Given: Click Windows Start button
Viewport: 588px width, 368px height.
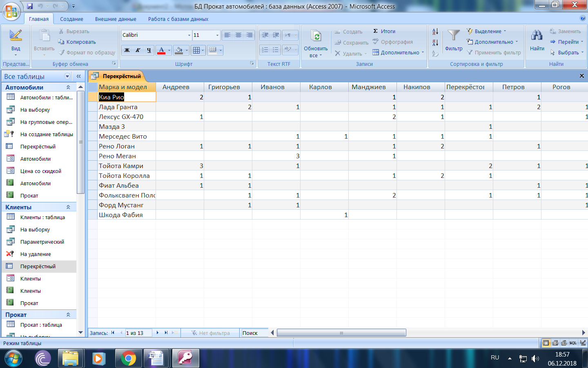Looking at the screenshot, I should click(13, 359).
